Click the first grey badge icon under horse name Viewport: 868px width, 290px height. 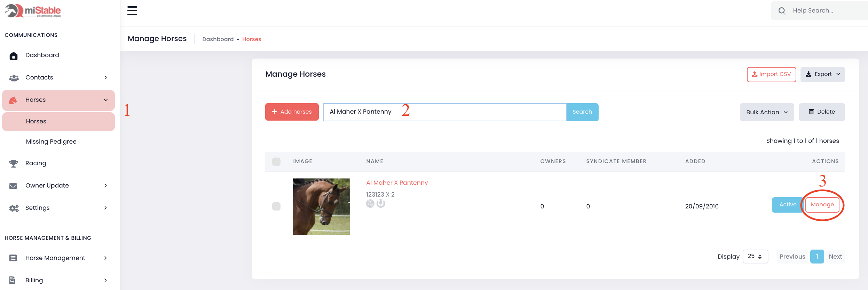tap(370, 204)
